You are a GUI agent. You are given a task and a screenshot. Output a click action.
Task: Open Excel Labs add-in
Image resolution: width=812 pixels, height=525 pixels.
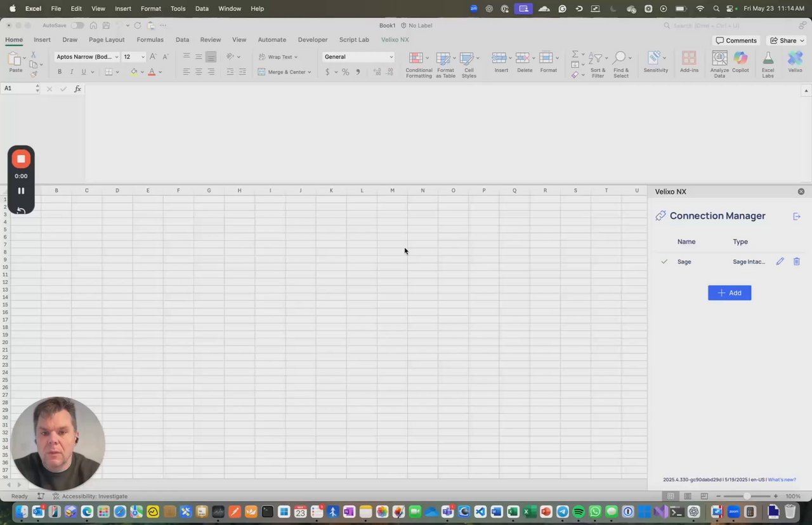click(x=768, y=65)
